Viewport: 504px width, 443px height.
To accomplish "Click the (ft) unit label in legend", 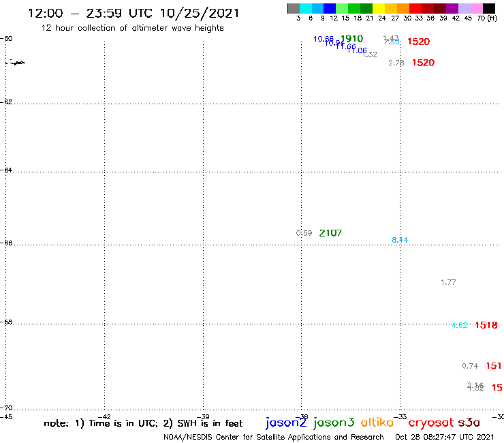I will (492, 18).
